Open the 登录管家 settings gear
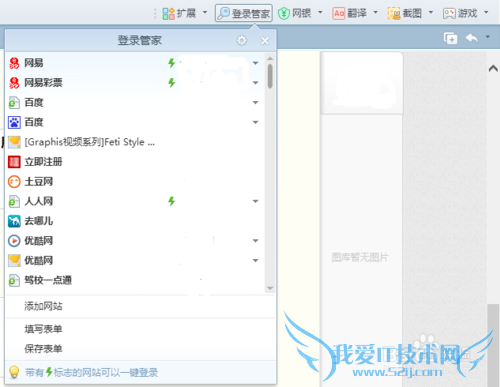Viewport: 500px width, 387px height. tap(242, 41)
